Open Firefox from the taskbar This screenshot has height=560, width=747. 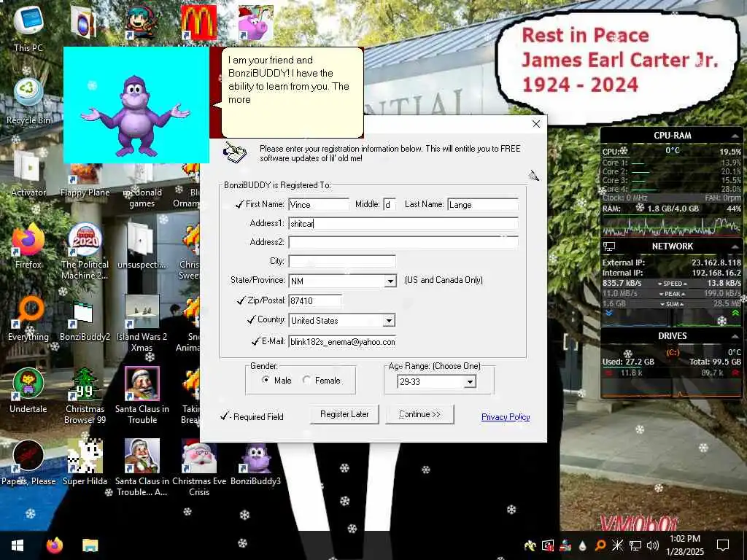(x=55, y=545)
